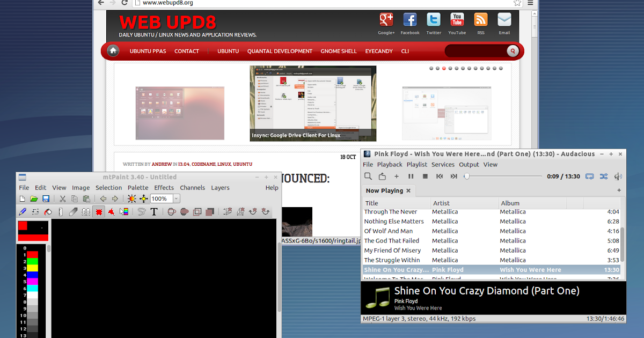
Task: Open the brightness/contrast palette icon in mtPaint
Action: pyautogui.click(x=131, y=199)
